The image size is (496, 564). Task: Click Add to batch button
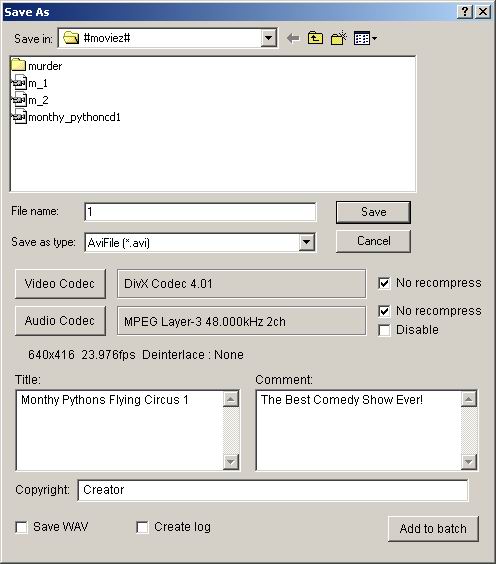tap(433, 528)
